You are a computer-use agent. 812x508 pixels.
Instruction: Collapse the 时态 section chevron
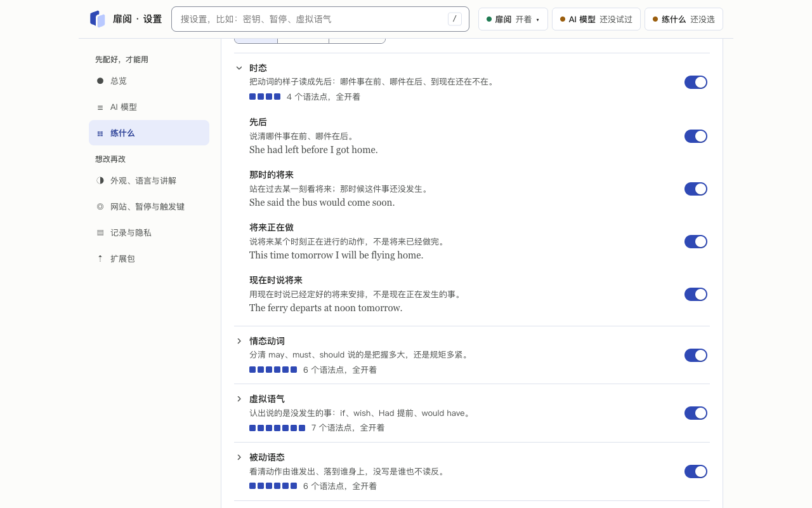pyautogui.click(x=239, y=68)
